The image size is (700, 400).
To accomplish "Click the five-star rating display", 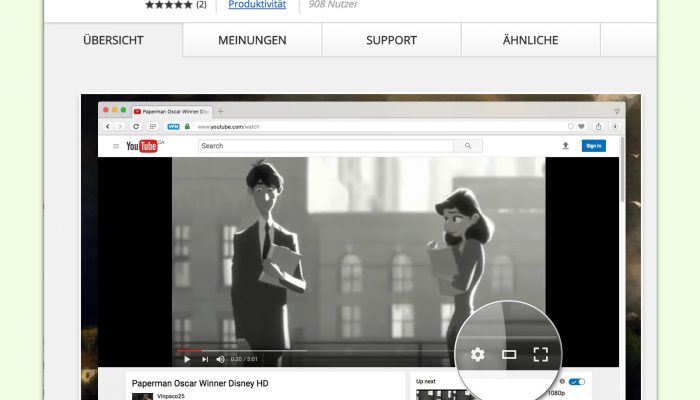I will 169,4.
